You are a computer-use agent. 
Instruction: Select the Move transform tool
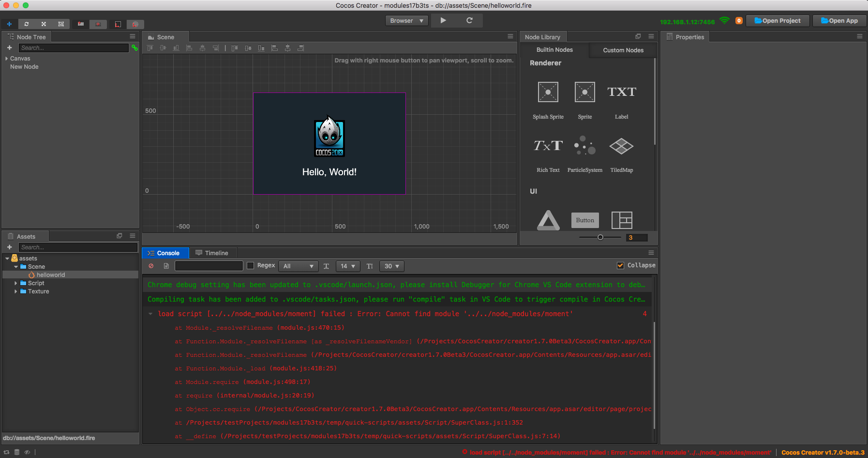pyautogui.click(x=9, y=24)
